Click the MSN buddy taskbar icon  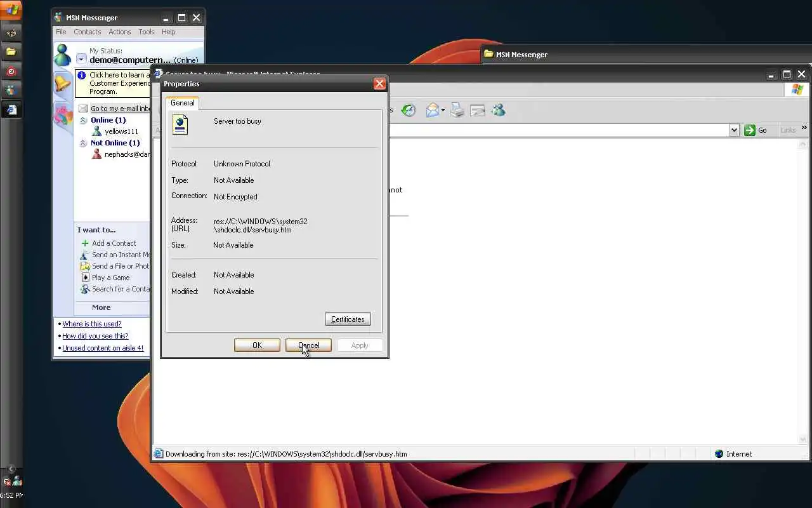pos(11,90)
